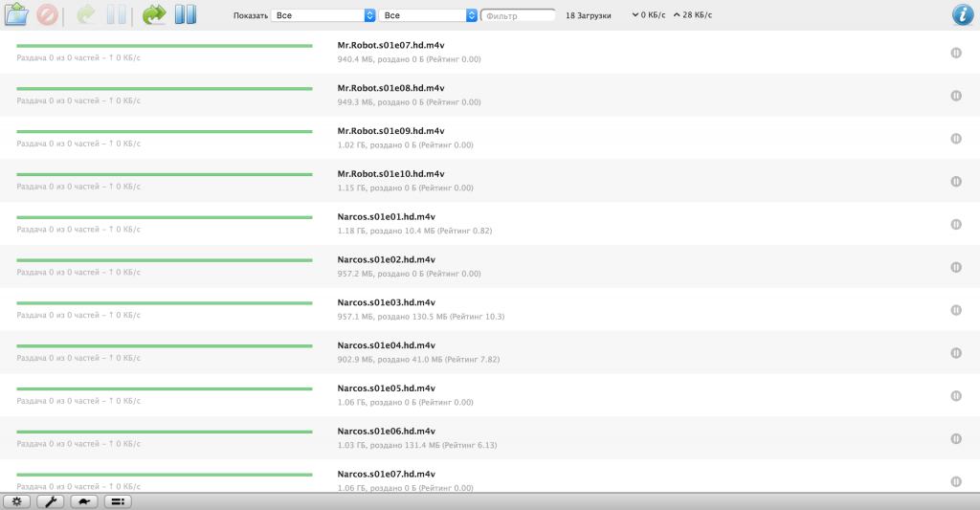Viewport: 980px width, 510px height.
Task: Click the 18 Загрузки counter
Action: [589, 15]
